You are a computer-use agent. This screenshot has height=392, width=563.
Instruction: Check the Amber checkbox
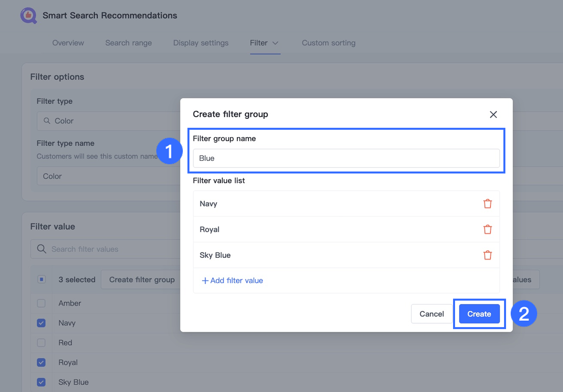tap(41, 303)
